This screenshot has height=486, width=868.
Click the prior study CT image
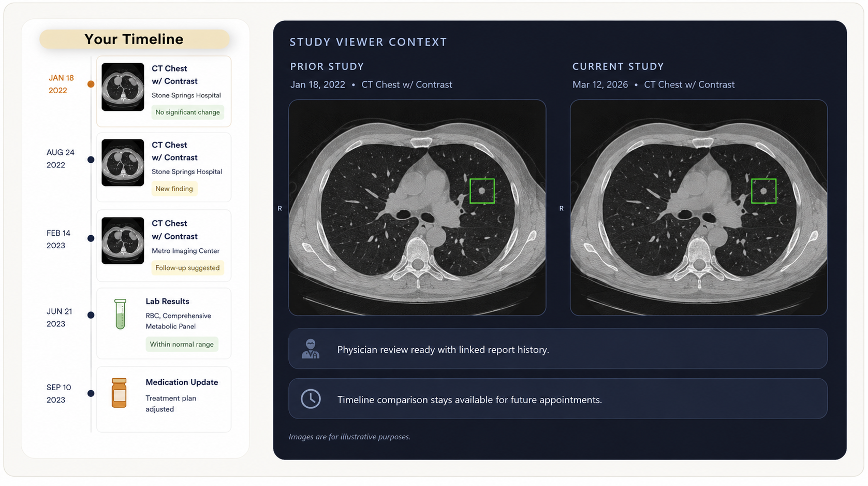click(x=417, y=208)
